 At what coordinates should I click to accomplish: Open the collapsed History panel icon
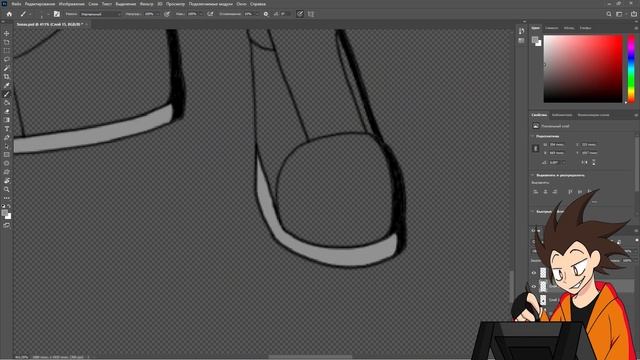[x=521, y=31]
